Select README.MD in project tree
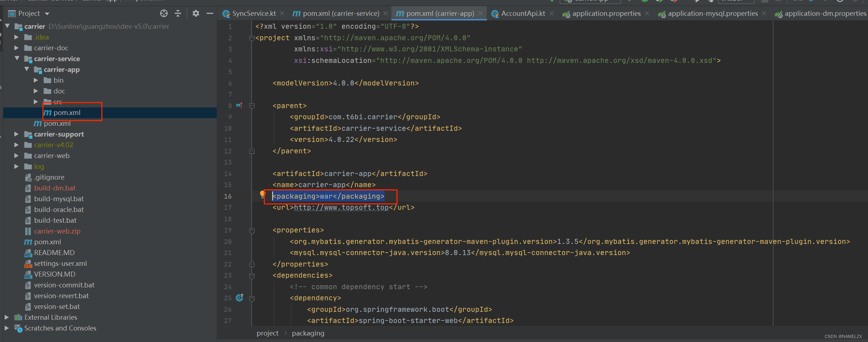 [54, 253]
